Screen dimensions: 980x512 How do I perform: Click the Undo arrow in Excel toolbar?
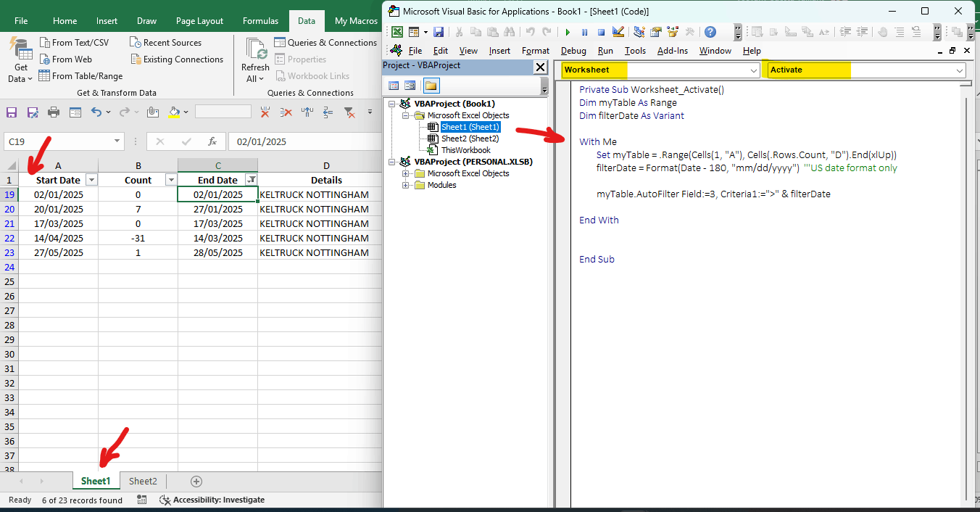click(x=96, y=112)
